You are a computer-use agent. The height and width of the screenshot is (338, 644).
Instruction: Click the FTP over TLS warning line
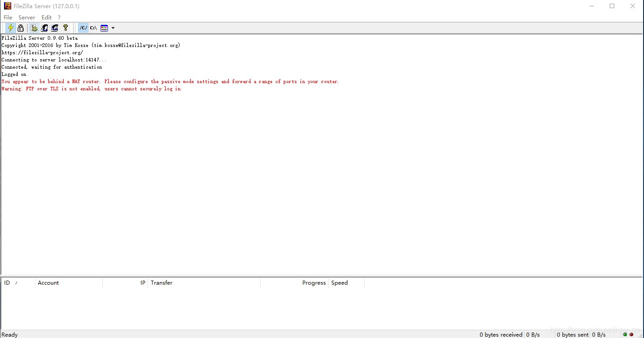coord(92,89)
